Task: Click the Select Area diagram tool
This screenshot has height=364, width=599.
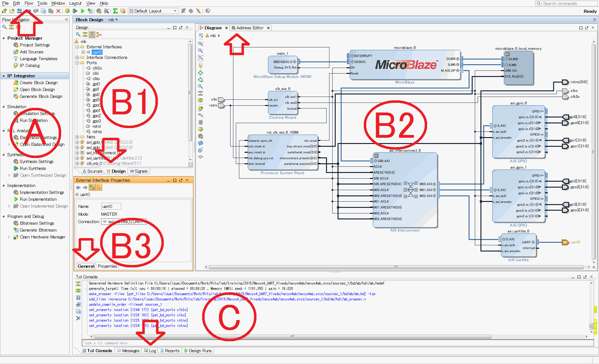Action: [201, 66]
